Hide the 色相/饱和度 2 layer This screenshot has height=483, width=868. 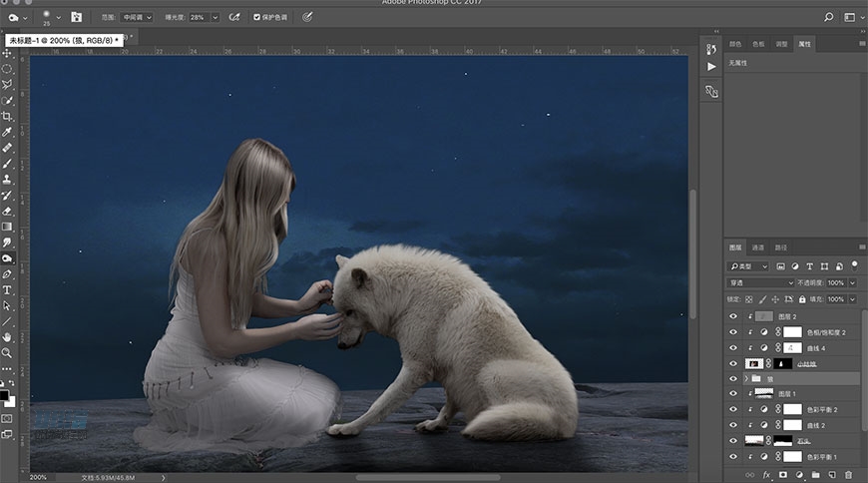click(733, 332)
